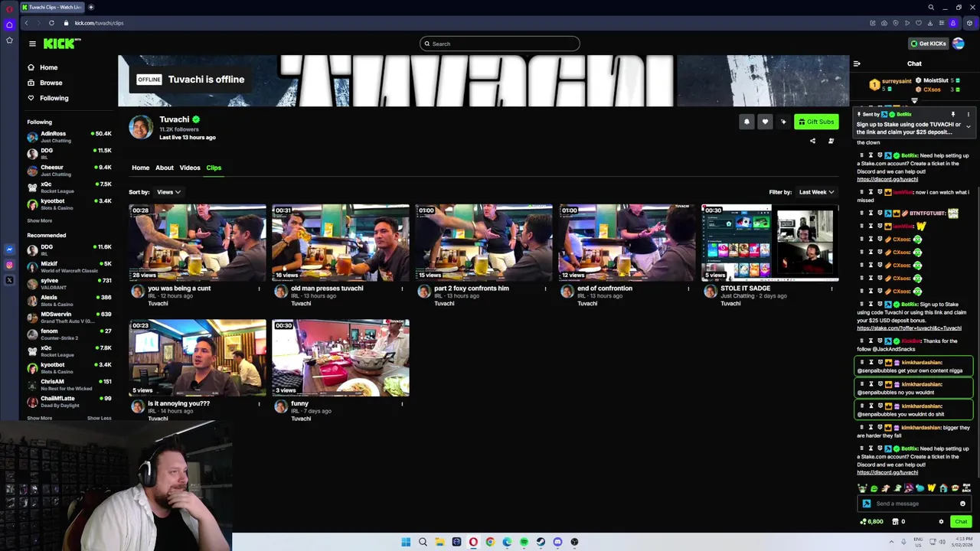The height and width of the screenshot is (551, 980).
Task: Go back using browser back arrow
Action: pyautogui.click(x=26, y=23)
